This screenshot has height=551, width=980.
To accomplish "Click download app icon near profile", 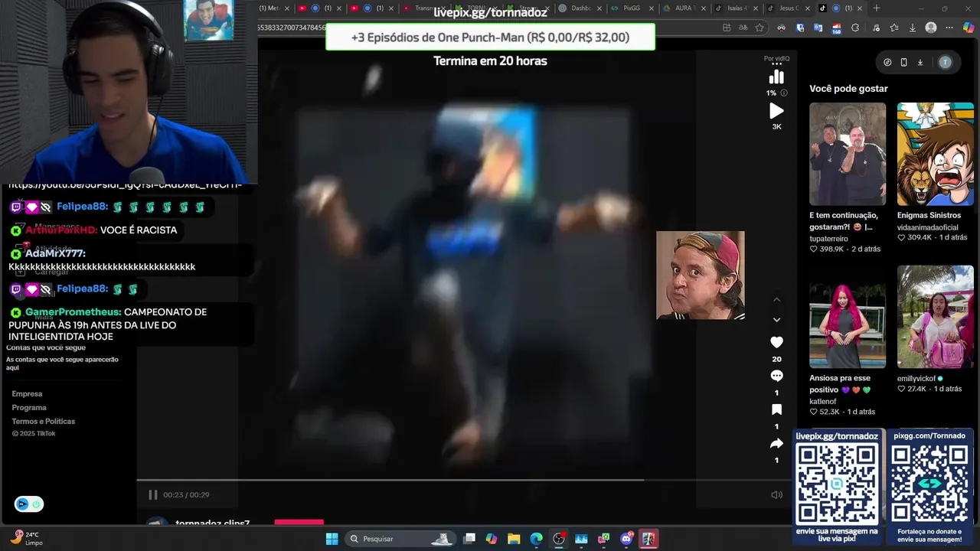I will pos(920,63).
